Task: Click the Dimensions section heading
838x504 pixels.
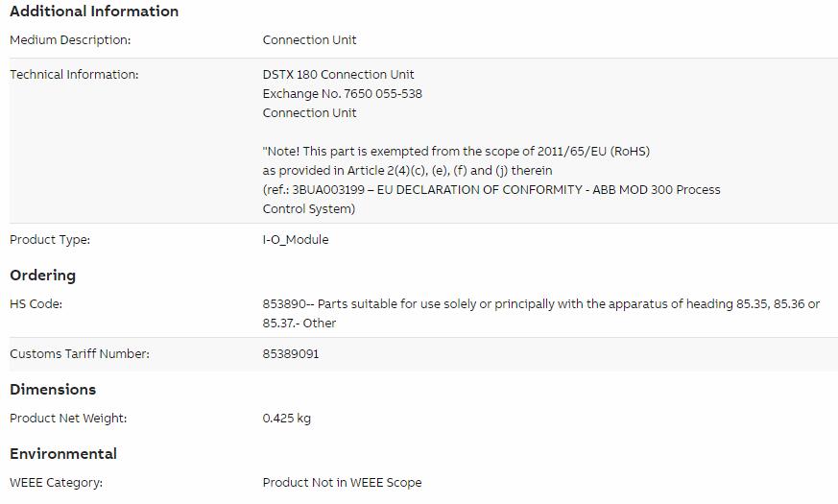Action: (53, 389)
